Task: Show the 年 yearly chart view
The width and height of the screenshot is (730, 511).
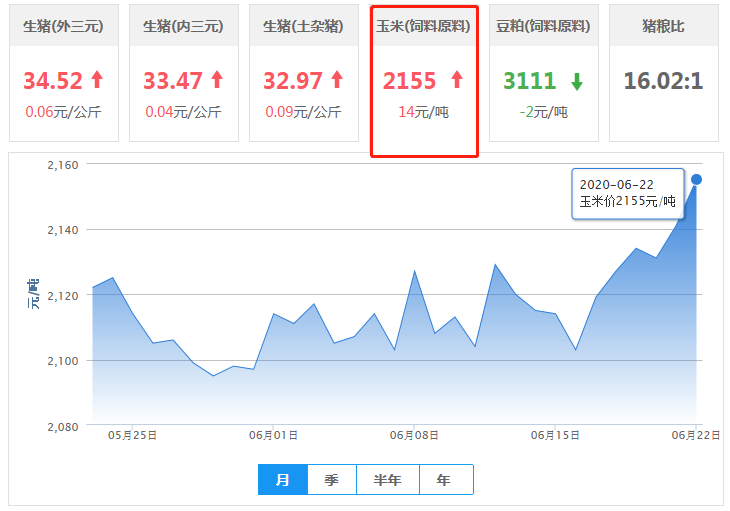Action: (x=444, y=480)
